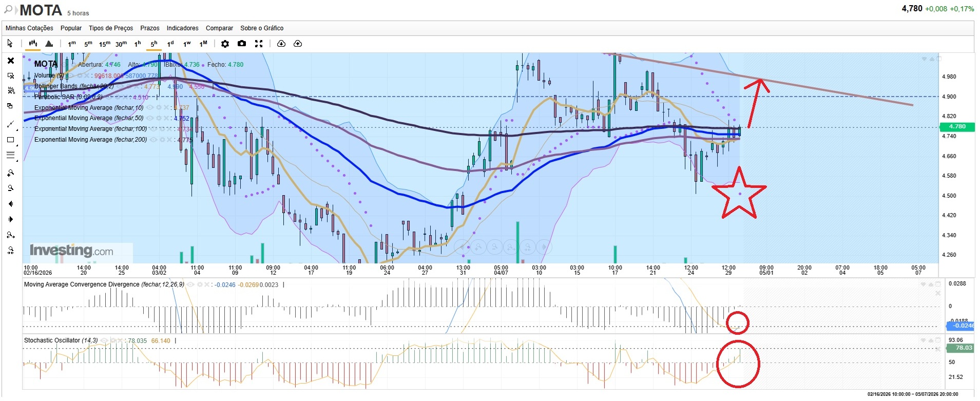980x401 pixels.
Task: Select the 5 hour timeframe
Action: tap(154, 44)
